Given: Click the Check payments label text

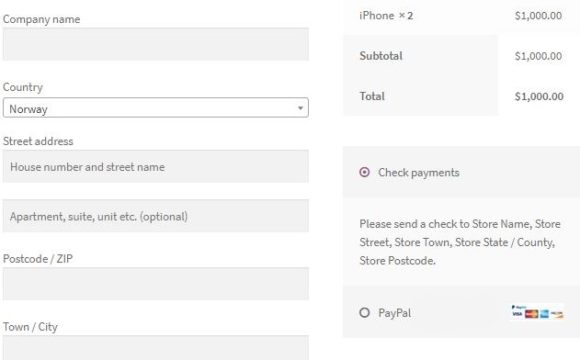Looking at the screenshot, I should (x=418, y=172).
